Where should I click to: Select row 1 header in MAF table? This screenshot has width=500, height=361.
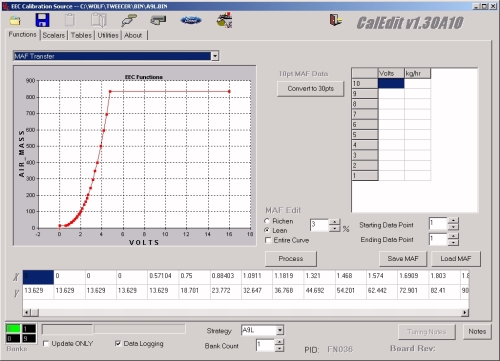pos(365,176)
